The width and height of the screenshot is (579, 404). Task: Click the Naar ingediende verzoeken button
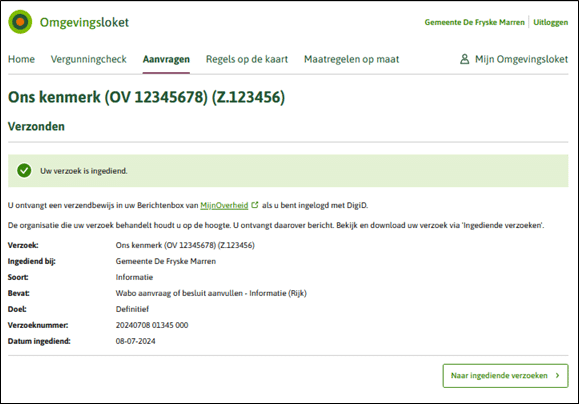[x=506, y=376]
